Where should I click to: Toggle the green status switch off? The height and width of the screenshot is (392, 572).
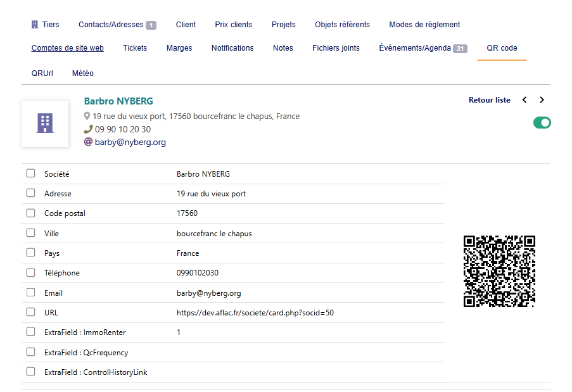[x=542, y=123]
